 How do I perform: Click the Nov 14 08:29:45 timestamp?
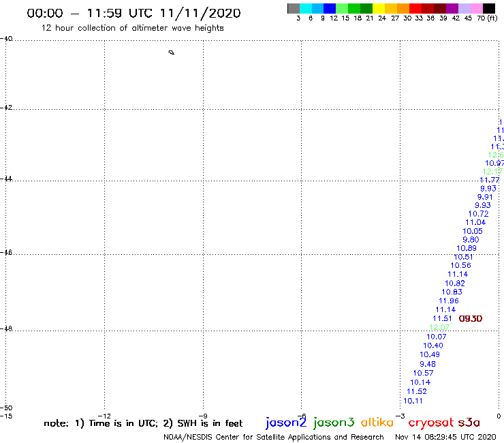[445, 437]
